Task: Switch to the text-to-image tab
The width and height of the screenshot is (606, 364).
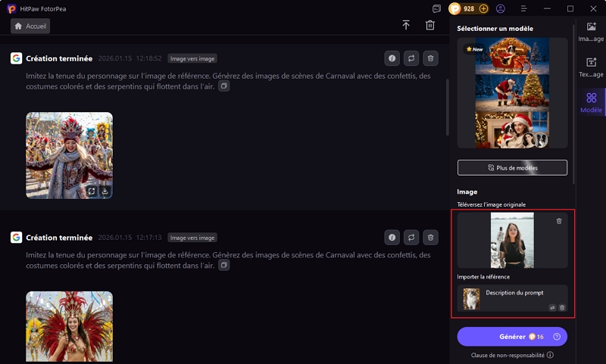Action: tap(591, 67)
